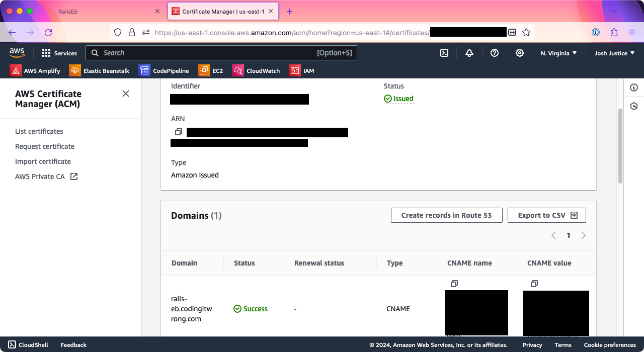Focus the AWS search field
The width and height of the screenshot is (644, 352).
221,53
